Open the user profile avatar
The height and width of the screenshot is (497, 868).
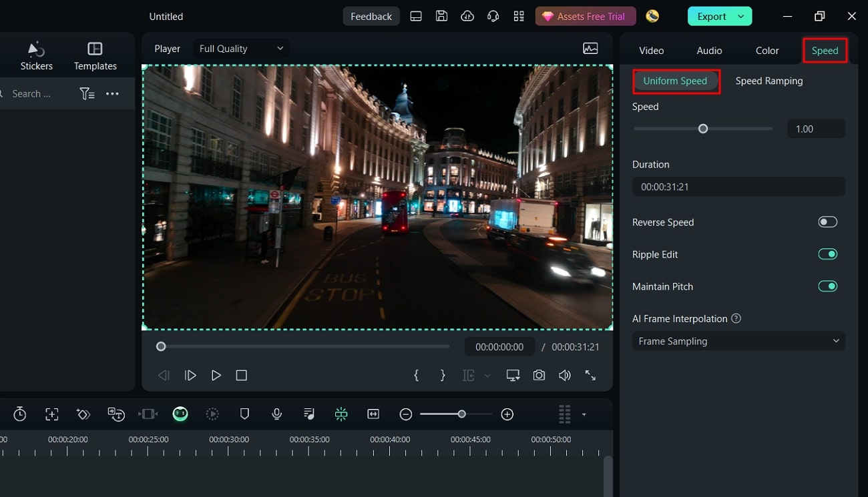652,16
